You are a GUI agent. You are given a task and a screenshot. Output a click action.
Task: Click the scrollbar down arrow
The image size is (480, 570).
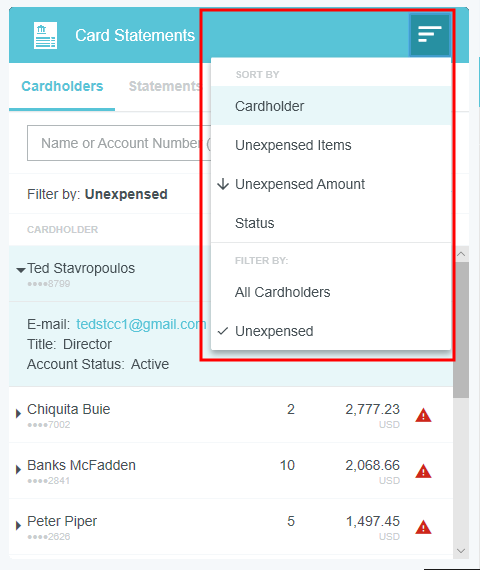461,551
